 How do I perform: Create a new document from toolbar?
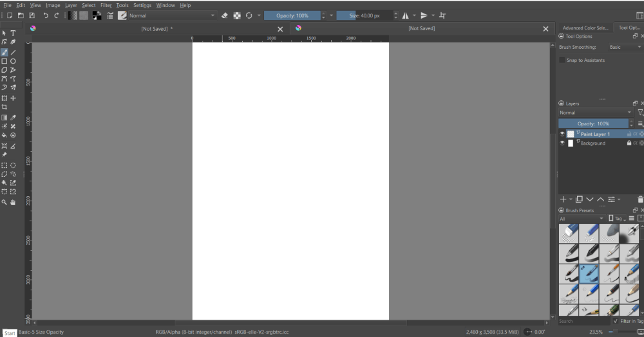tap(10, 15)
